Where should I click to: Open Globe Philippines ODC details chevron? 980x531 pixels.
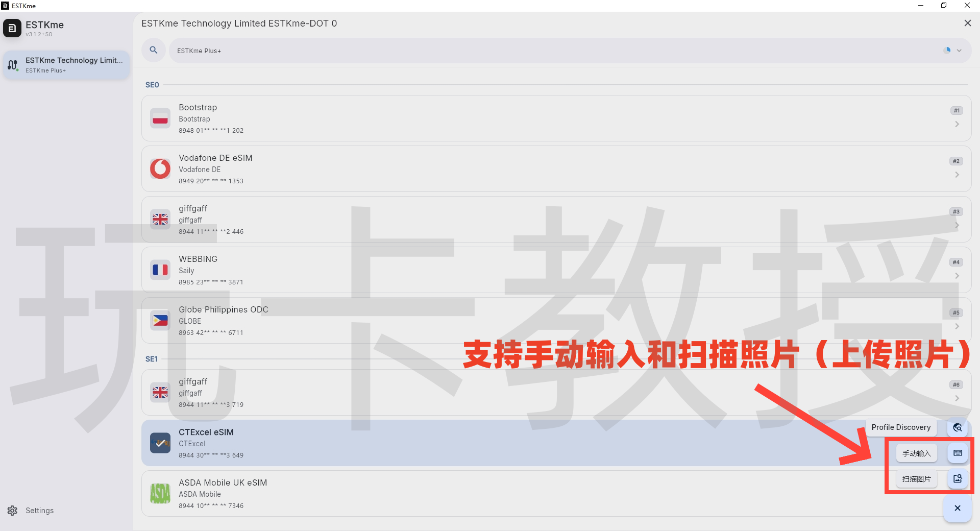click(957, 326)
